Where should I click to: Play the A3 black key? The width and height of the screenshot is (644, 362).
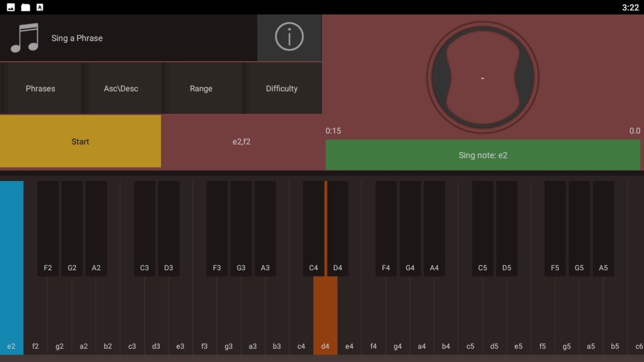(265, 228)
